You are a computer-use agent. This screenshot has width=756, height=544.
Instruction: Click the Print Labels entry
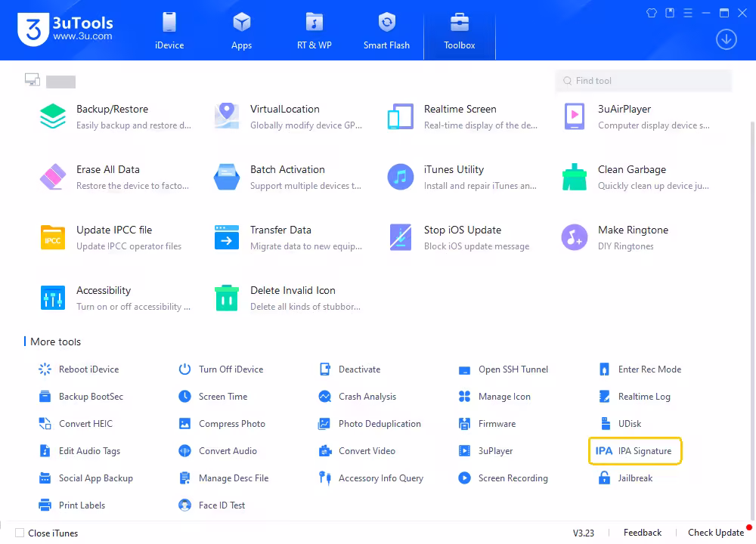click(x=71, y=505)
